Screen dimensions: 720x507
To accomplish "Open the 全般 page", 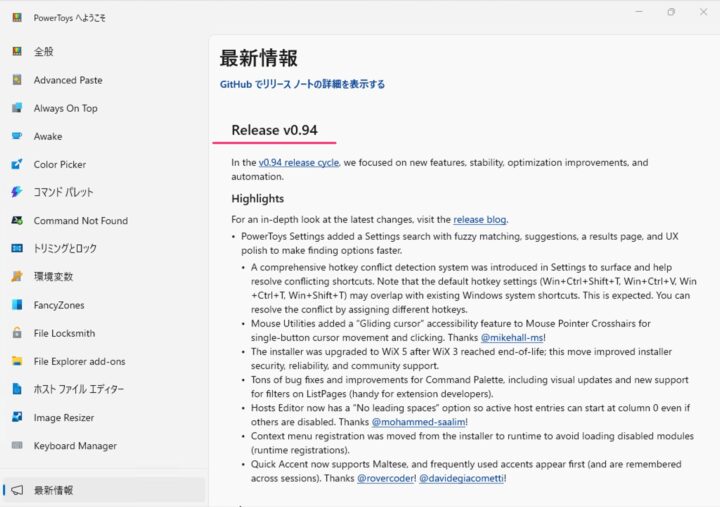I will click(104, 51).
